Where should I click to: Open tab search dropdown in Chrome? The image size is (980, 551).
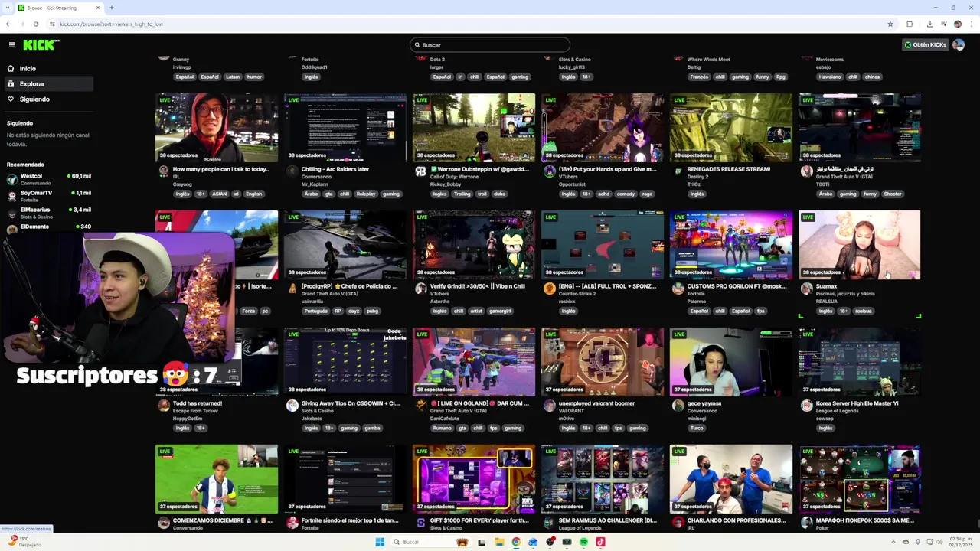[x=8, y=8]
